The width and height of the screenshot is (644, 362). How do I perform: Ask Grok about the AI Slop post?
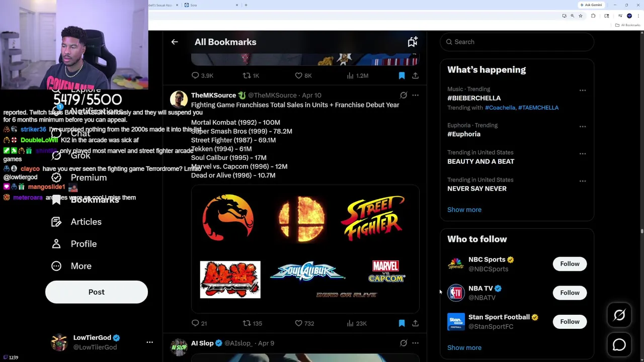tap(404, 343)
